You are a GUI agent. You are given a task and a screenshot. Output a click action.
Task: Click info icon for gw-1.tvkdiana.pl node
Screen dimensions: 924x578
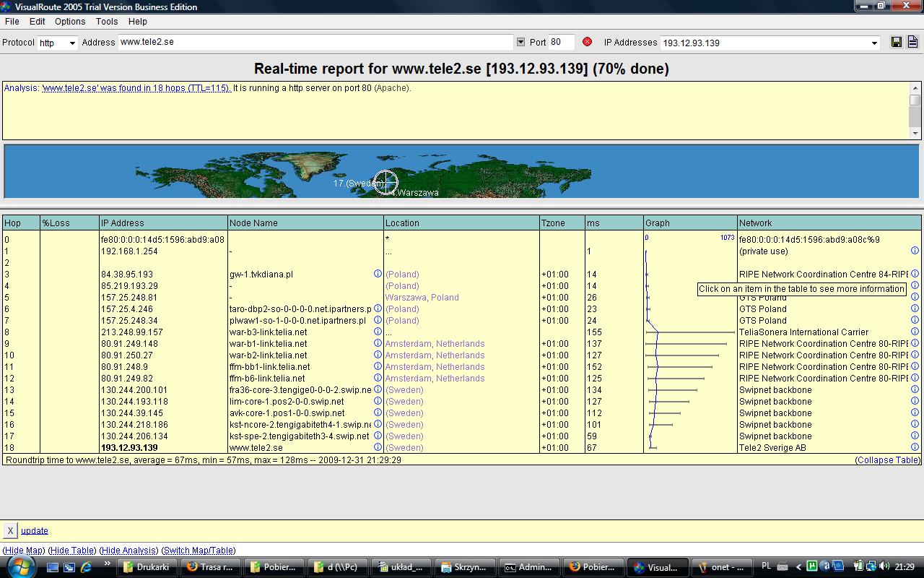tap(378, 274)
